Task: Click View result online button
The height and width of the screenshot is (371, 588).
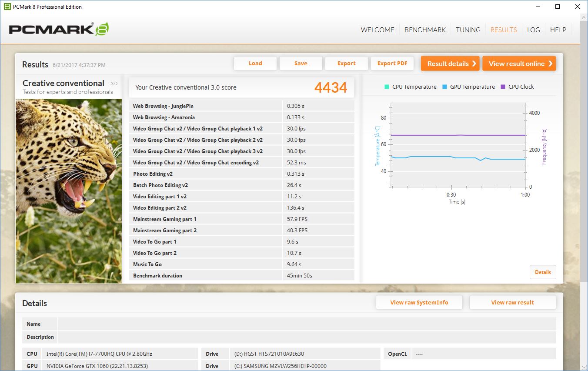Action: pyautogui.click(x=519, y=64)
